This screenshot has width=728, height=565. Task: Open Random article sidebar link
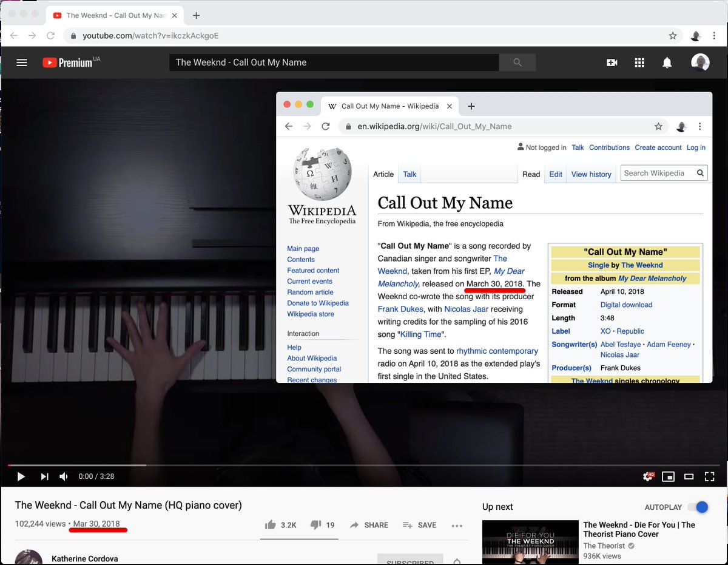(310, 293)
